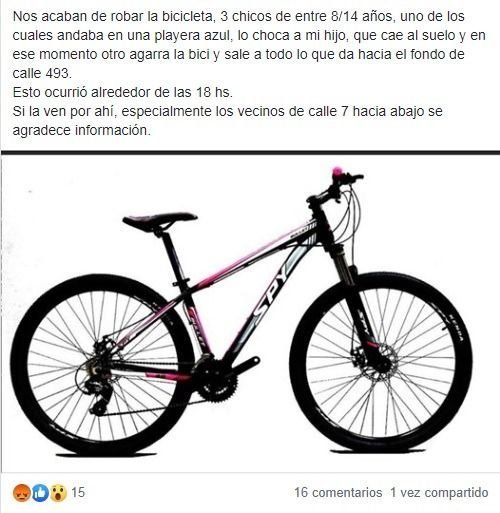Click the text 'calle 493.' in the post
The image size is (500, 513).
pos(42,73)
